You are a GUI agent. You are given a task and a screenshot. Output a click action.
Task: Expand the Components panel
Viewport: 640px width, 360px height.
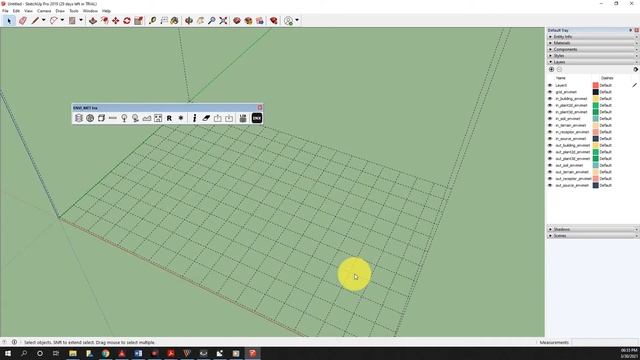[x=593, y=49]
